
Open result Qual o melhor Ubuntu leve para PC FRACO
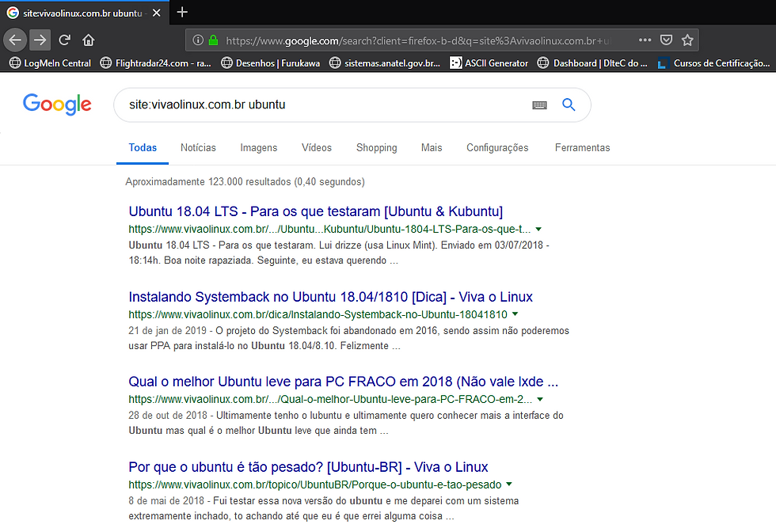(x=343, y=382)
